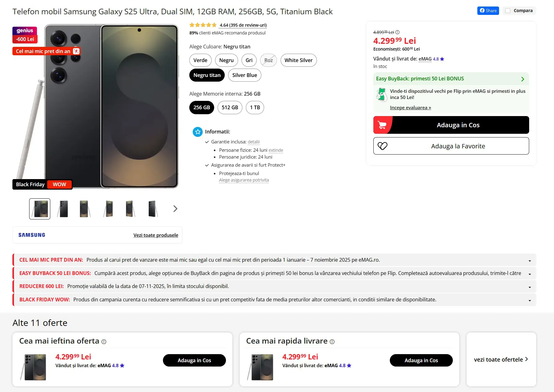The height and width of the screenshot is (392, 554).
Task: Click the Samsung brand logo
Action: 32,235
